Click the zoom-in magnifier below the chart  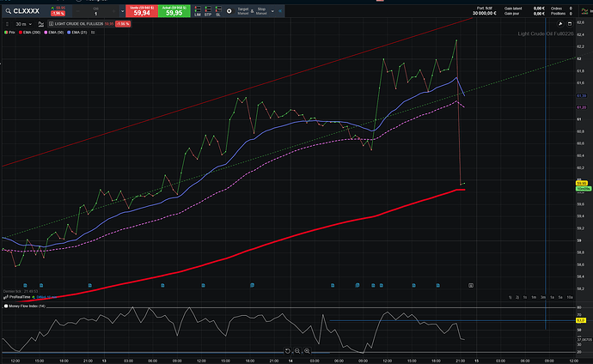point(307,350)
